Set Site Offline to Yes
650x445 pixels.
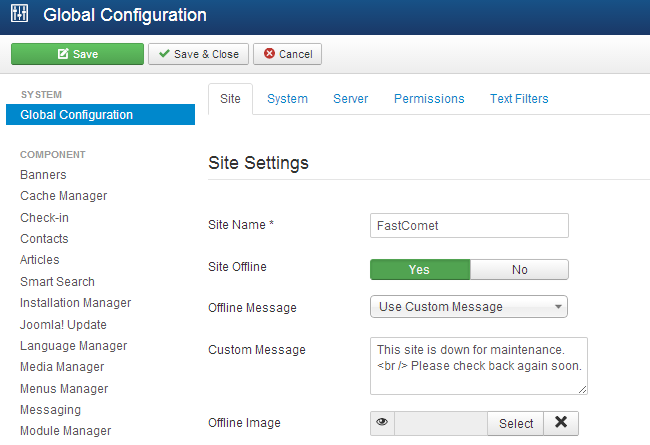tap(419, 269)
